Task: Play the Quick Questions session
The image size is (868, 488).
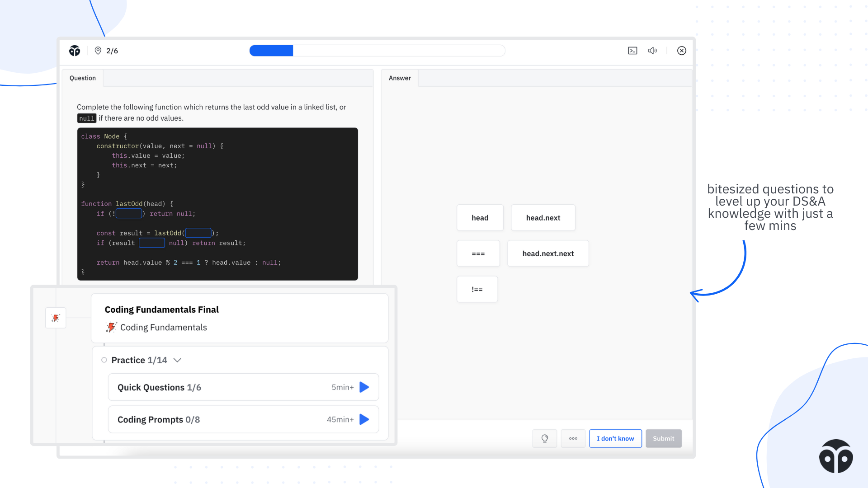Action: point(364,387)
